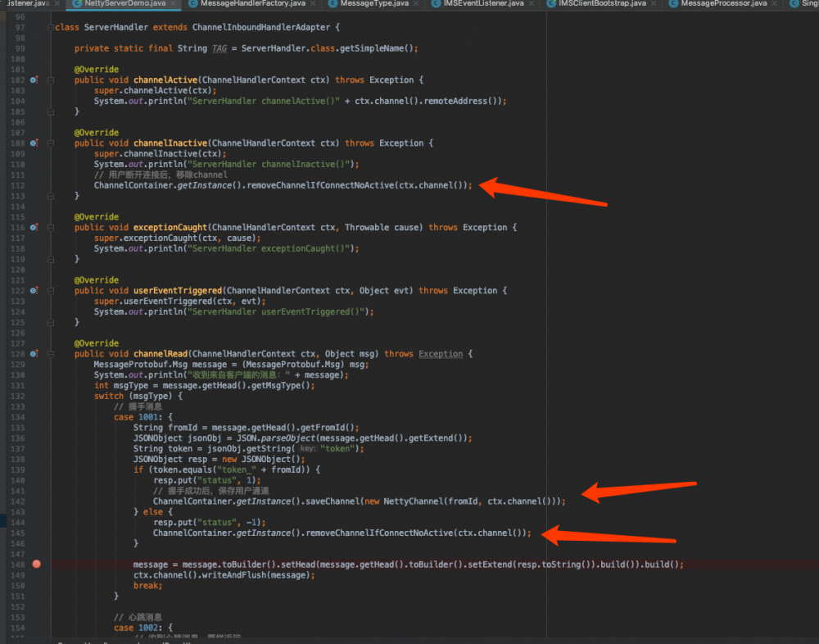The width and height of the screenshot is (819, 644).
Task: Click the override gutter icon beside channelRead
Action: pos(34,353)
